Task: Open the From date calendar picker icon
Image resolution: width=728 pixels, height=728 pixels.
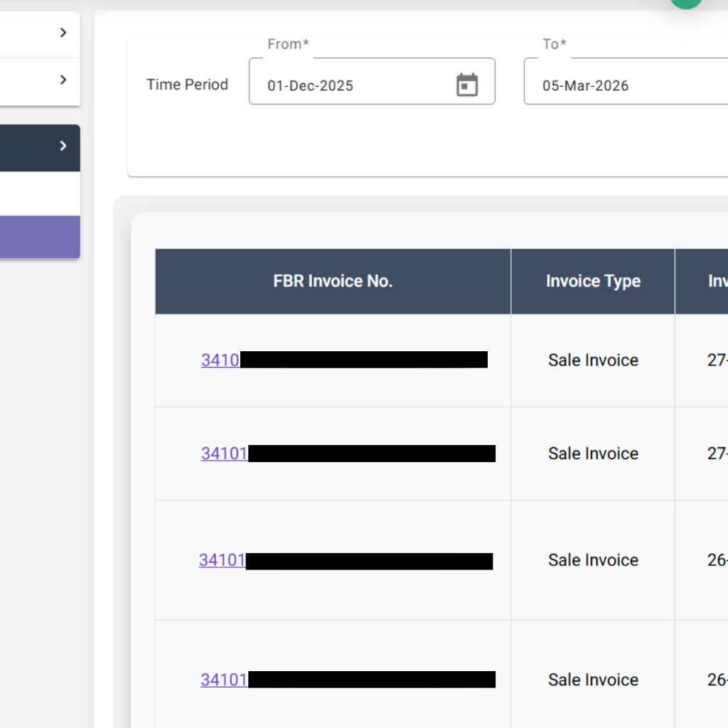Action: pos(466,85)
